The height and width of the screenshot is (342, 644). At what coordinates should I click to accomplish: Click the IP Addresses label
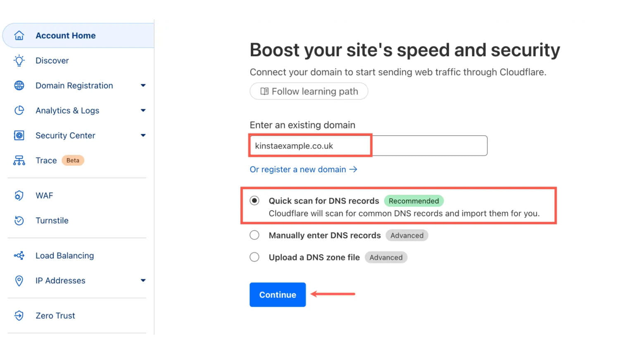point(60,280)
